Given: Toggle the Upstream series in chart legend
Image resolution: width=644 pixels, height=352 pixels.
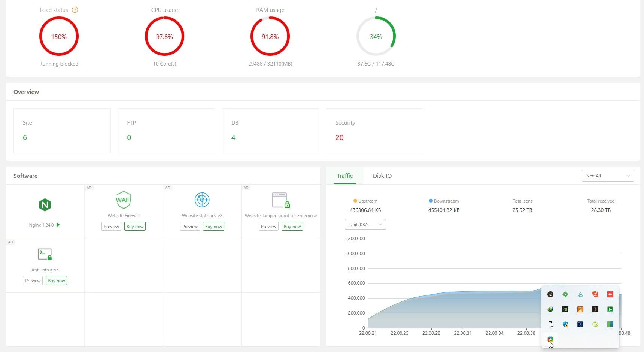Looking at the screenshot, I should pos(365,201).
